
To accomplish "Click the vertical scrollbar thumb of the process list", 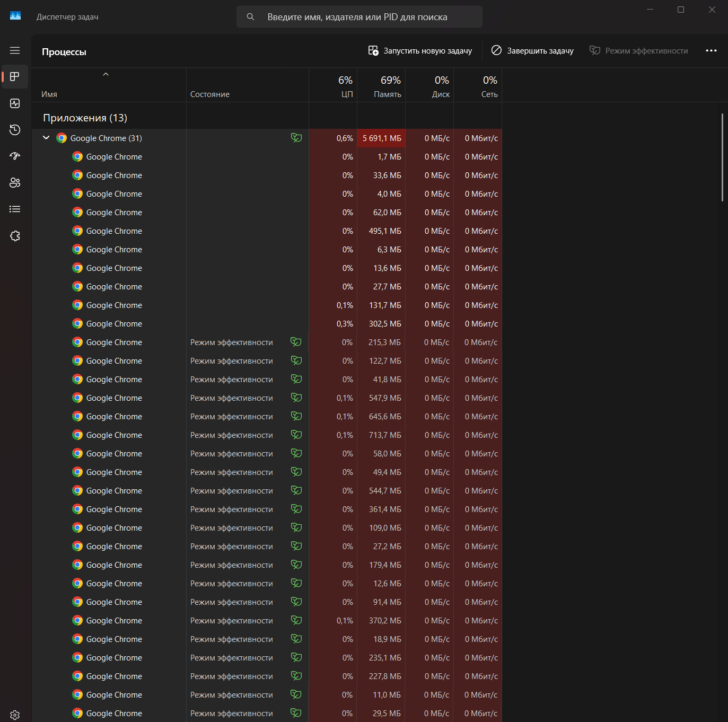I will [722, 157].
